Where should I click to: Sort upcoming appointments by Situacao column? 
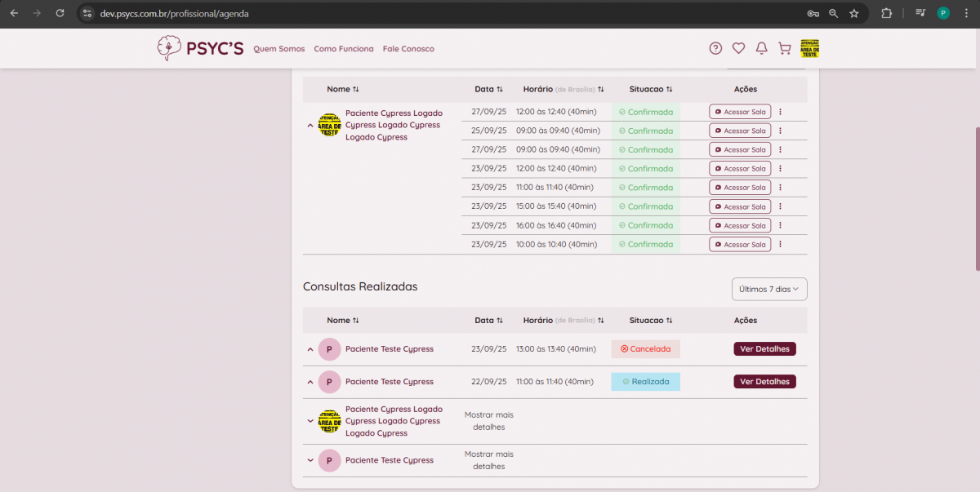point(651,89)
